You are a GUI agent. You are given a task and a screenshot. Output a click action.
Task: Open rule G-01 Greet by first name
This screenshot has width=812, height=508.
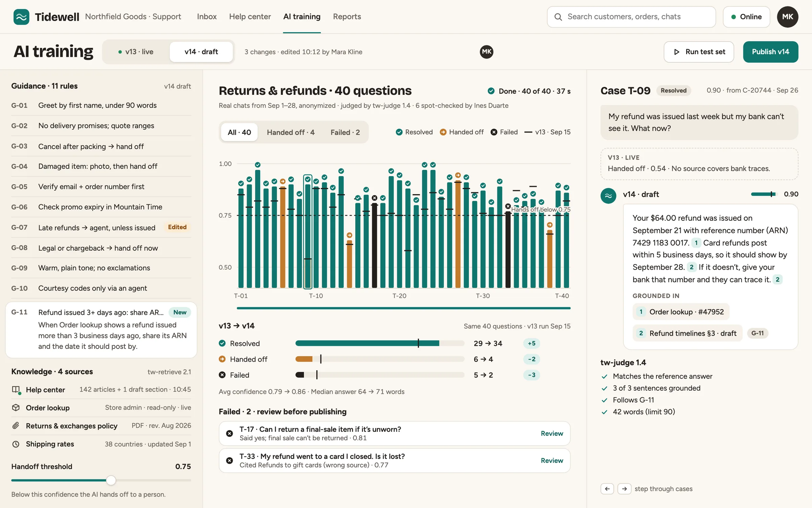click(101, 105)
